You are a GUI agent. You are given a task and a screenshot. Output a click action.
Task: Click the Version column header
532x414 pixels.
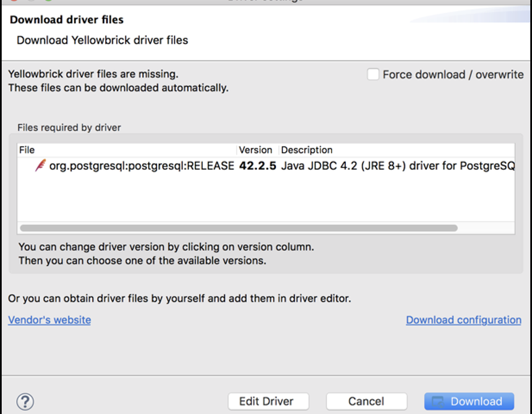click(x=255, y=150)
